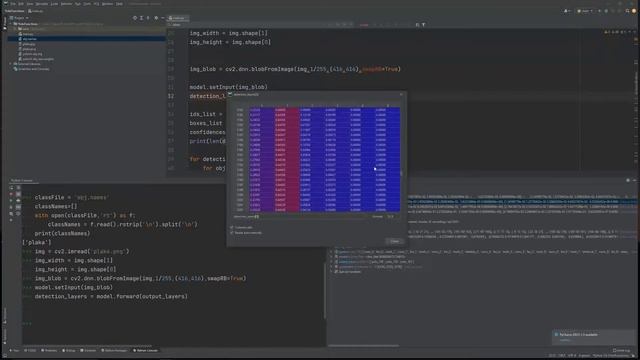This screenshot has height=360, width=640.
Task: Click the Rerun icon in Python Console
Action: 11,188
